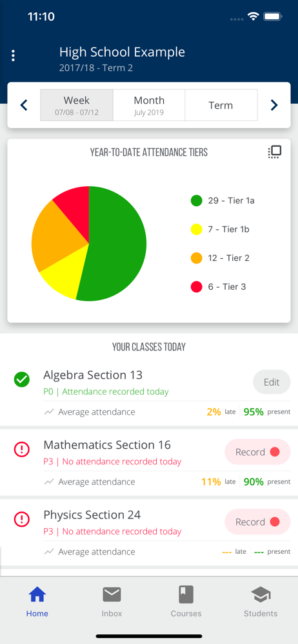Viewport: 298px width, 644px height.
Task: Edit Algebra Section 13 attendance
Action: pyautogui.click(x=272, y=382)
